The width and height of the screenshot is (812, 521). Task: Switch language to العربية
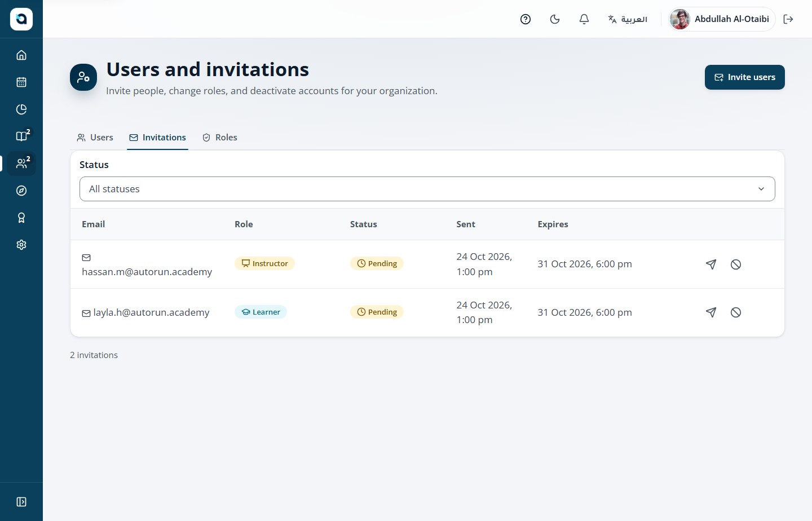coord(628,19)
